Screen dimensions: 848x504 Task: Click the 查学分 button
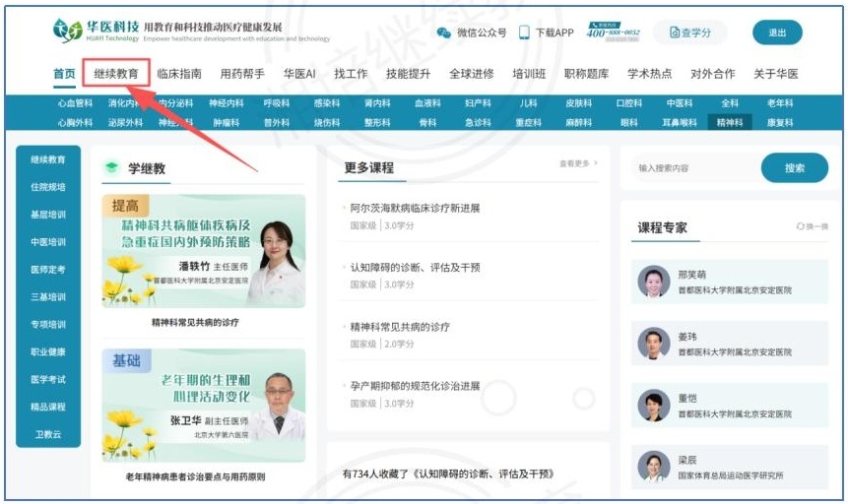coord(689,32)
